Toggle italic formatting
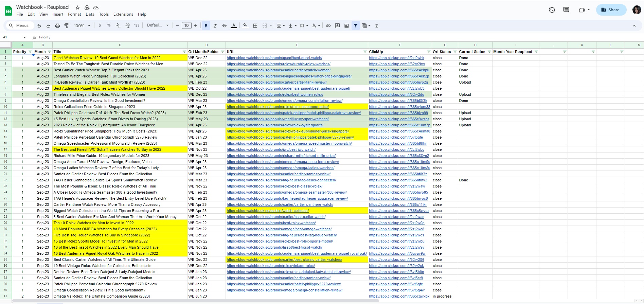The width and height of the screenshot is (644, 304). pyautogui.click(x=215, y=25)
